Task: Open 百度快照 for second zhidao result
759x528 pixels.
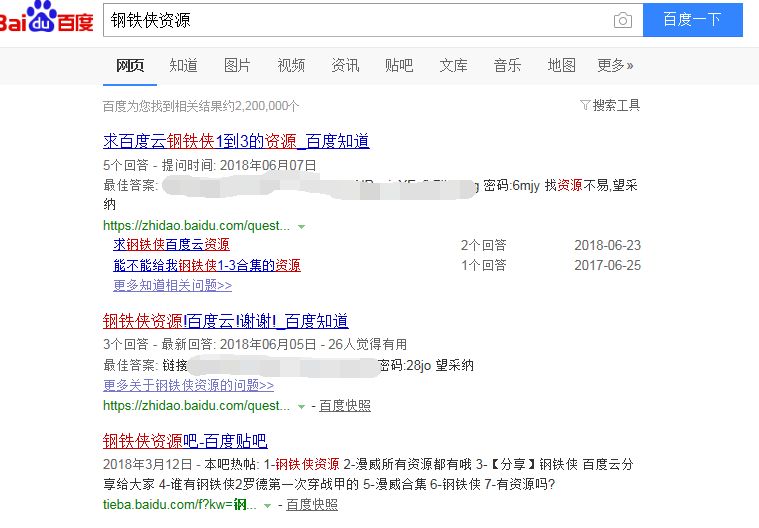Action: [345, 406]
